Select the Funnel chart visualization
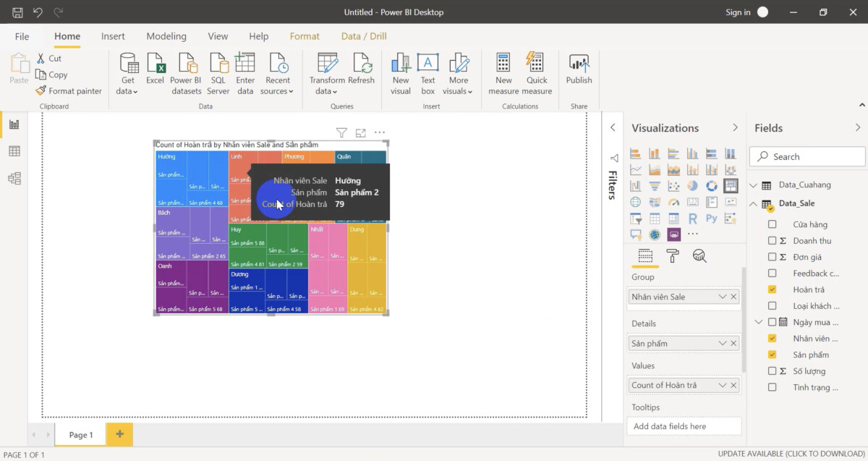 (655, 185)
